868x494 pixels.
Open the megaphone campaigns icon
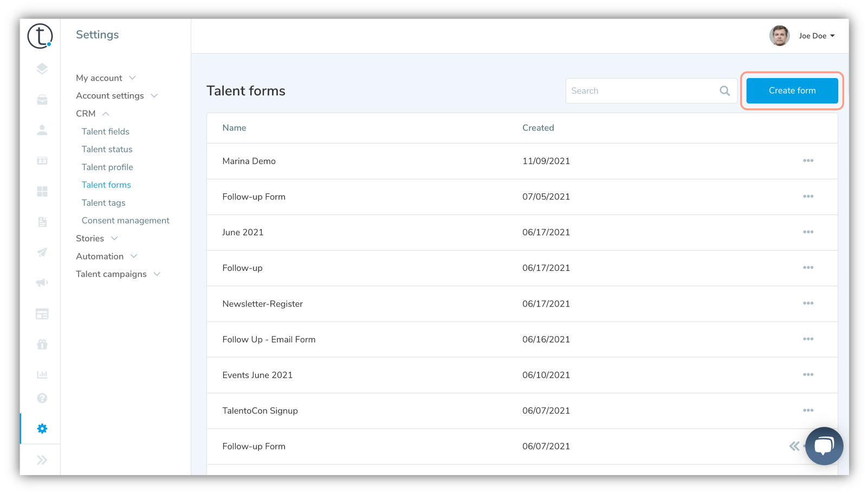click(42, 283)
